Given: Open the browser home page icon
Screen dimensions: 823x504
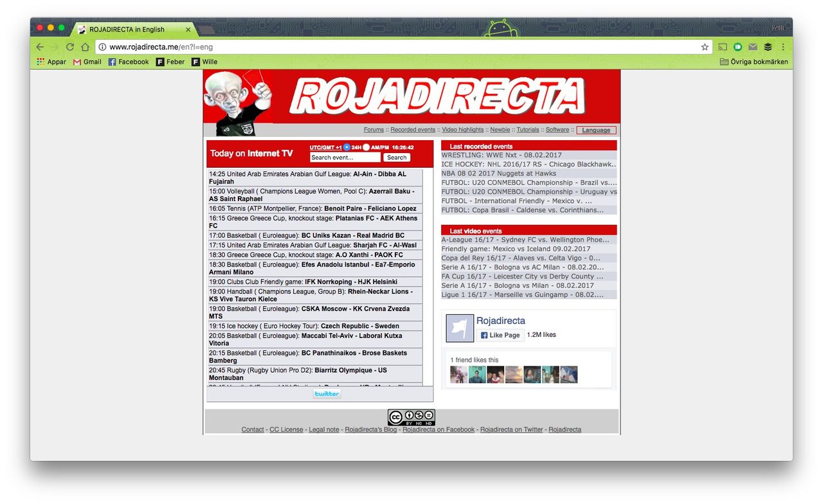Looking at the screenshot, I should (x=85, y=47).
